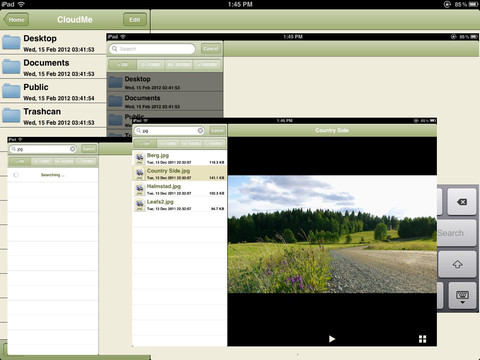Click the Public folder date ending 03:41:54
Image resolution: width=480 pixels, height=360 pixels.
pyautogui.click(x=59, y=98)
